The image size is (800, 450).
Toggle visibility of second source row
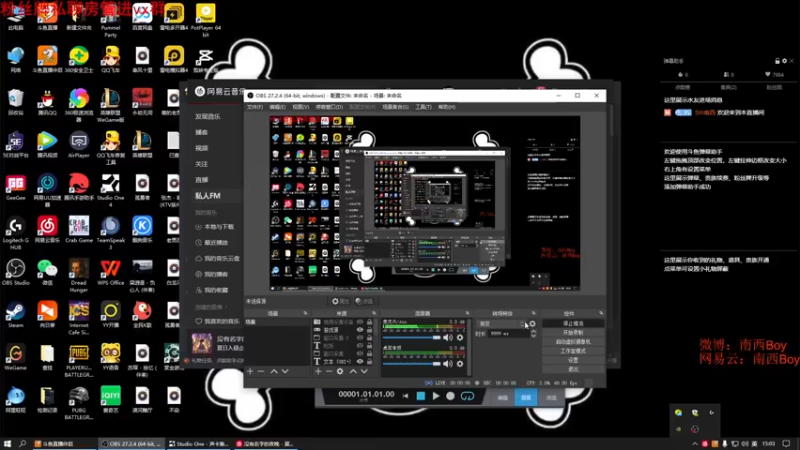pos(360,330)
